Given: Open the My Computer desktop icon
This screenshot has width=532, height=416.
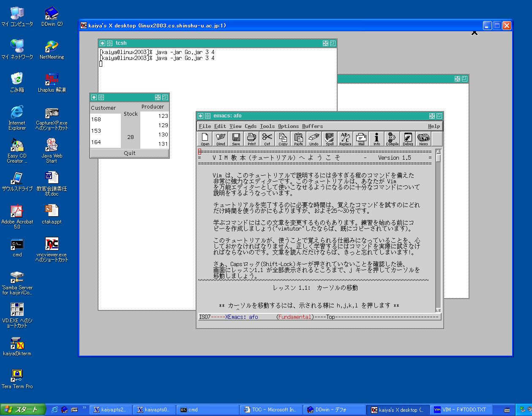Looking at the screenshot, I should point(17,17).
